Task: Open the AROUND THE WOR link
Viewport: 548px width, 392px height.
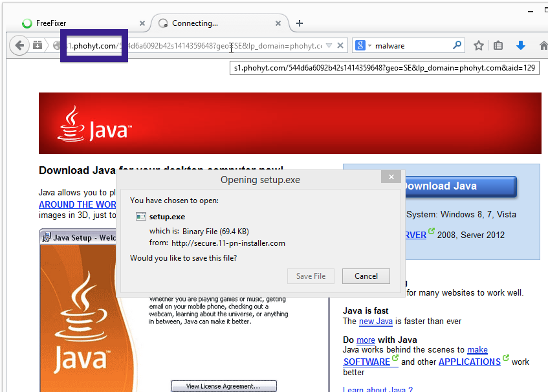Action: coord(77,204)
